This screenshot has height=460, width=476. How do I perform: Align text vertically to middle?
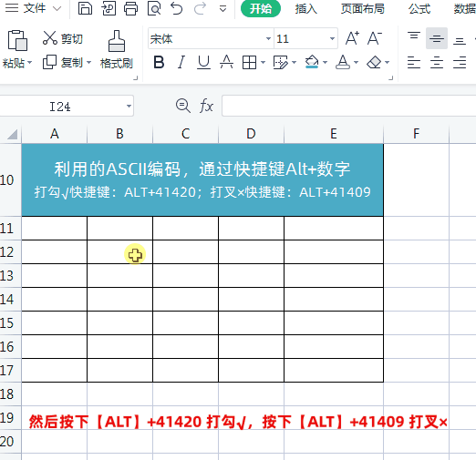[437, 38]
